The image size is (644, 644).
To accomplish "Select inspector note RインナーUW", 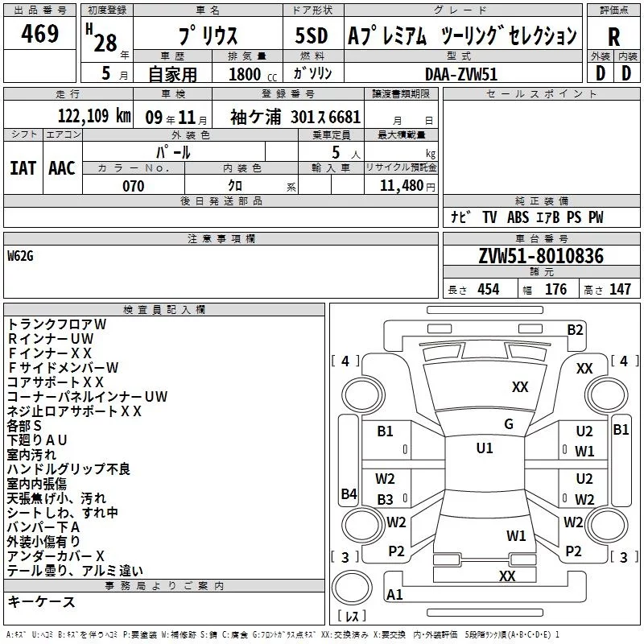I will pos(51,339).
